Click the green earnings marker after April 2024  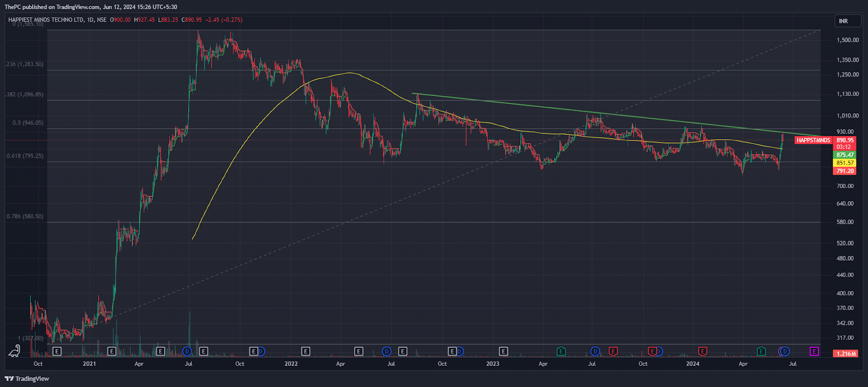pos(761,351)
